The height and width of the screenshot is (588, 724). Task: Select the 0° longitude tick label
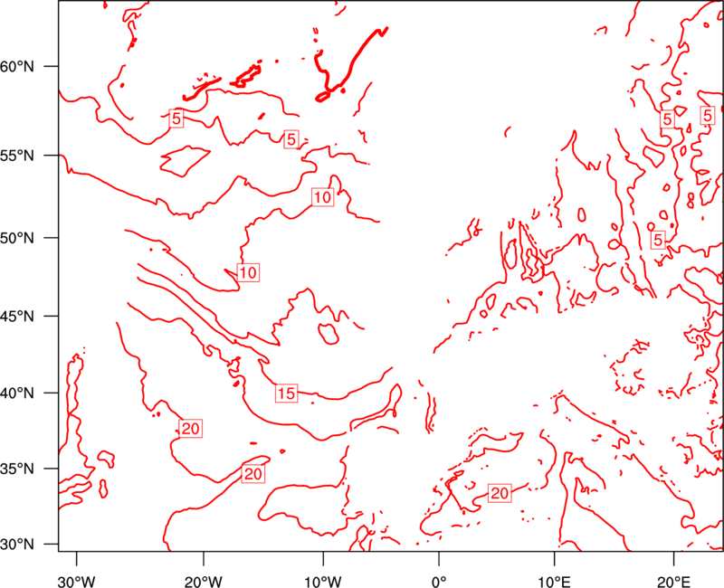439,582
